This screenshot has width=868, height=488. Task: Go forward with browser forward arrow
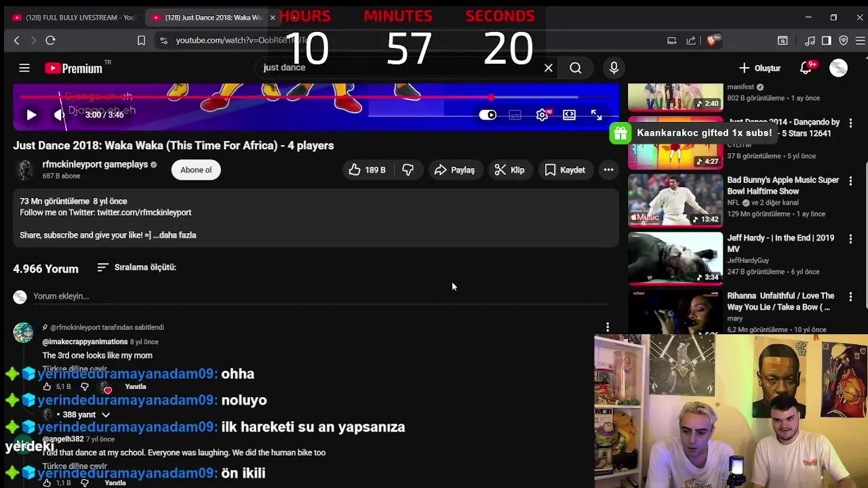coord(33,41)
